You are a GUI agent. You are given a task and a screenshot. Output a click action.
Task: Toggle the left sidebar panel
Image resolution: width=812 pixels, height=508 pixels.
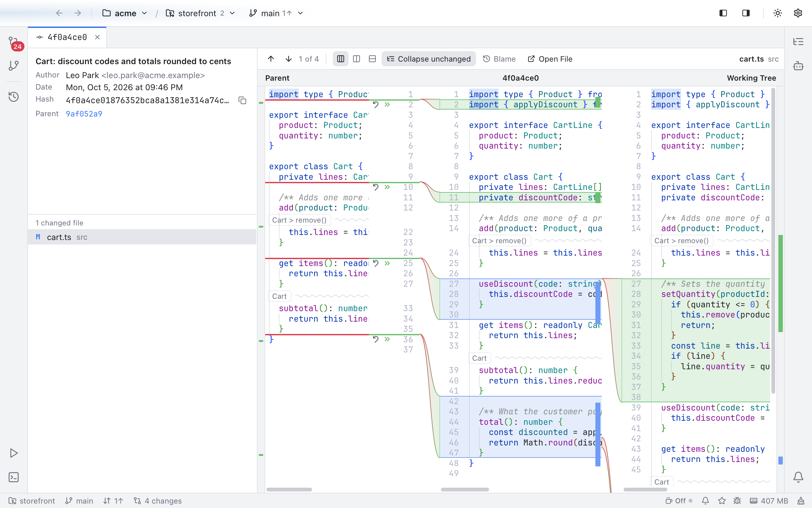tap(723, 13)
